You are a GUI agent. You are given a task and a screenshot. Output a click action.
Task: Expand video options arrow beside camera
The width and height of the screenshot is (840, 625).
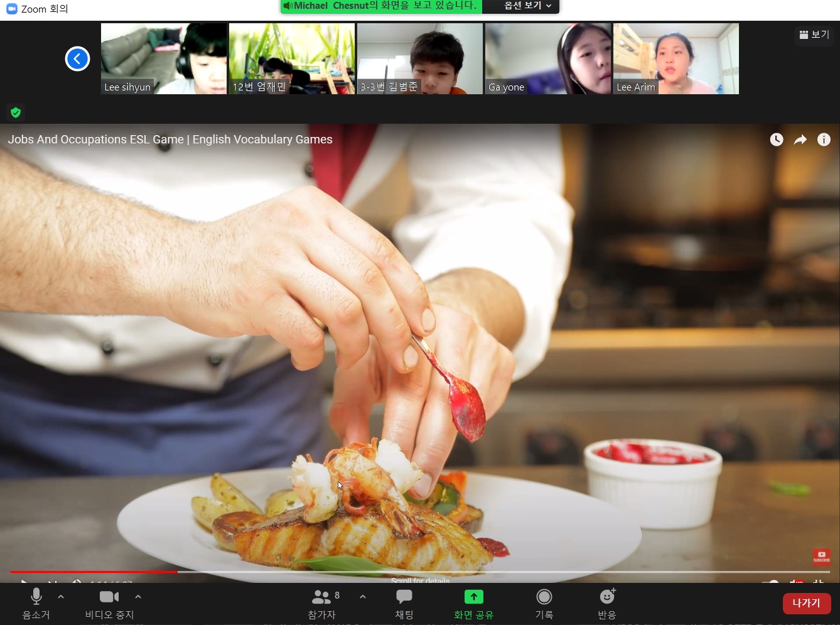pos(138,596)
